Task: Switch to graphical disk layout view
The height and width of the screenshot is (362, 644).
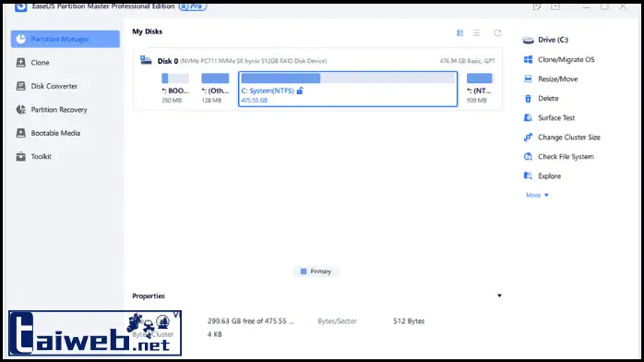Action: [x=460, y=33]
